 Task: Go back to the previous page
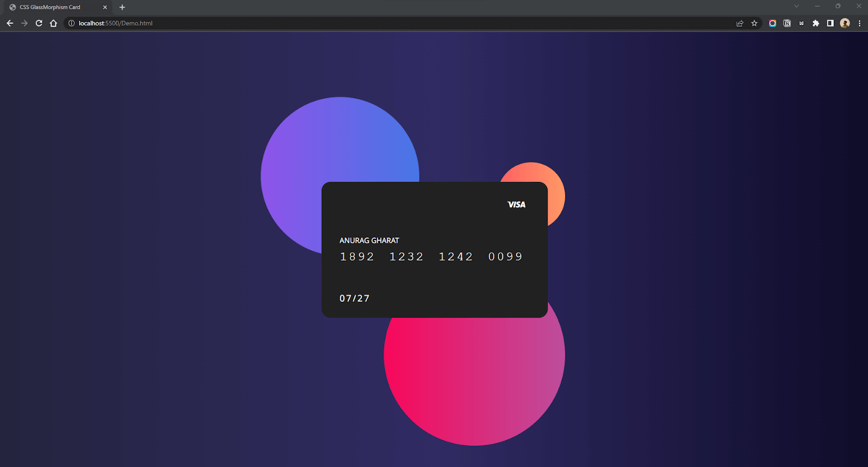coord(10,23)
